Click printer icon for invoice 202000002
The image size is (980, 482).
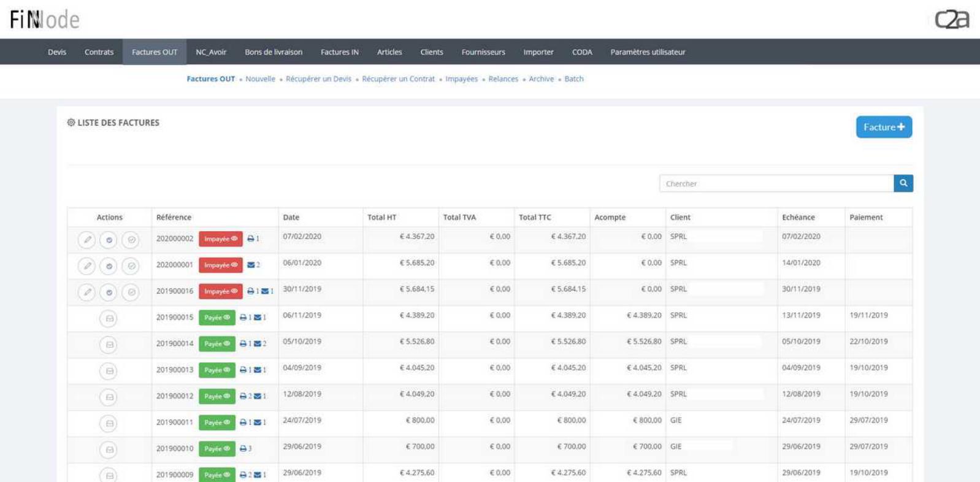(250, 239)
